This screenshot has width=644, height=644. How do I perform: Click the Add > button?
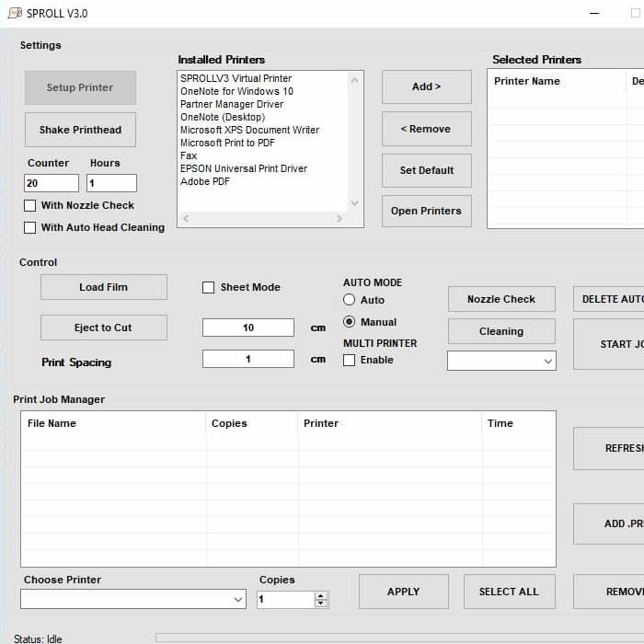pyautogui.click(x=426, y=86)
